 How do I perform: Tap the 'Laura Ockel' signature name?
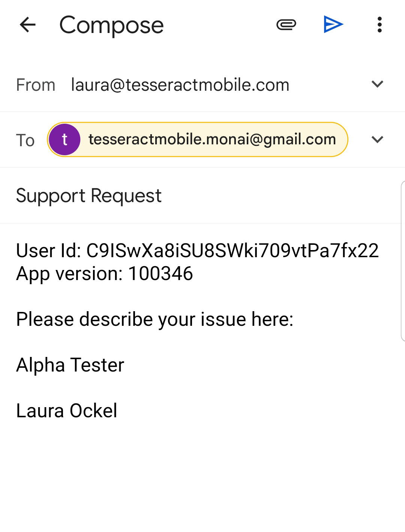(x=67, y=411)
